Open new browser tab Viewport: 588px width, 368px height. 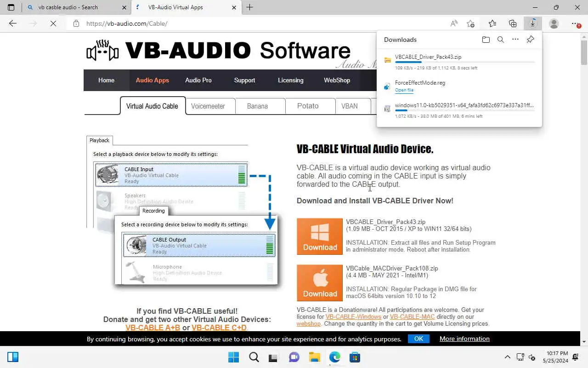pos(249,7)
